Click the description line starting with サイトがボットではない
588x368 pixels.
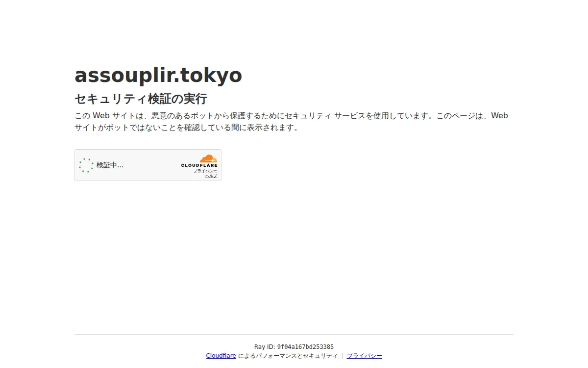(186, 128)
